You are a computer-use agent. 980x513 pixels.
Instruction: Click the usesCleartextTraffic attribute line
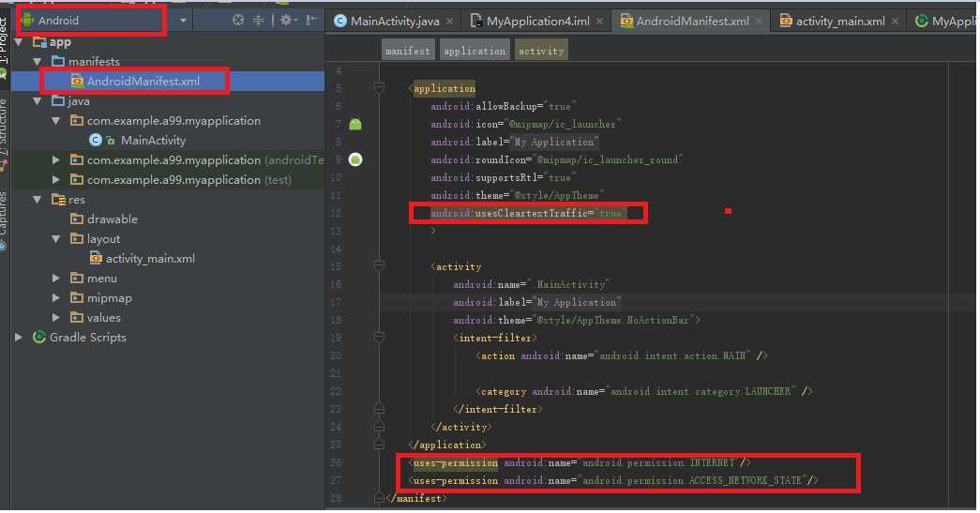coord(528,213)
